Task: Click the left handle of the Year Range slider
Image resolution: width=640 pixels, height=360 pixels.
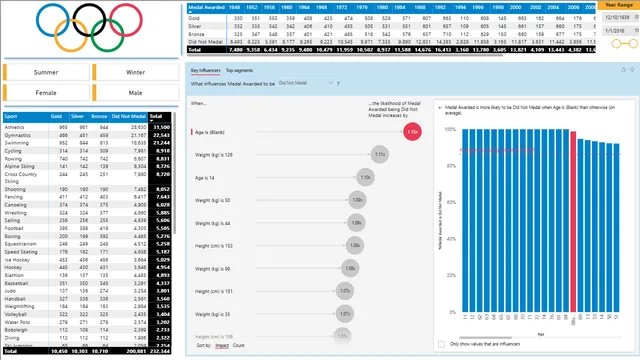Action: pyautogui.click(x=616, y=44)
